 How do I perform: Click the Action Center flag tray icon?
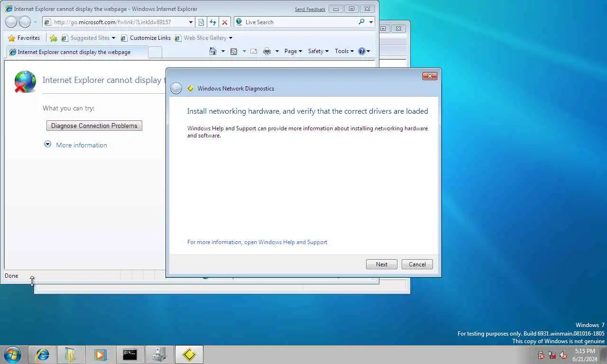coord(541,355)
